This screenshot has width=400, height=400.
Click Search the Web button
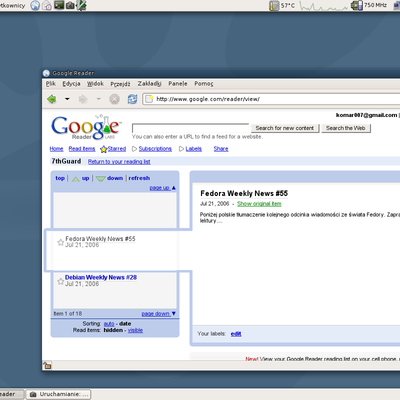(346, 128)
